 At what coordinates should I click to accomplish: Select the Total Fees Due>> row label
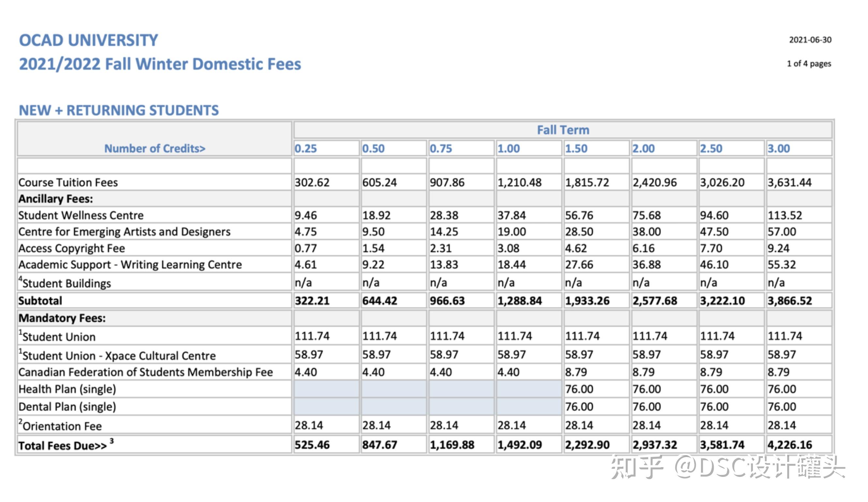coord(66,445)
